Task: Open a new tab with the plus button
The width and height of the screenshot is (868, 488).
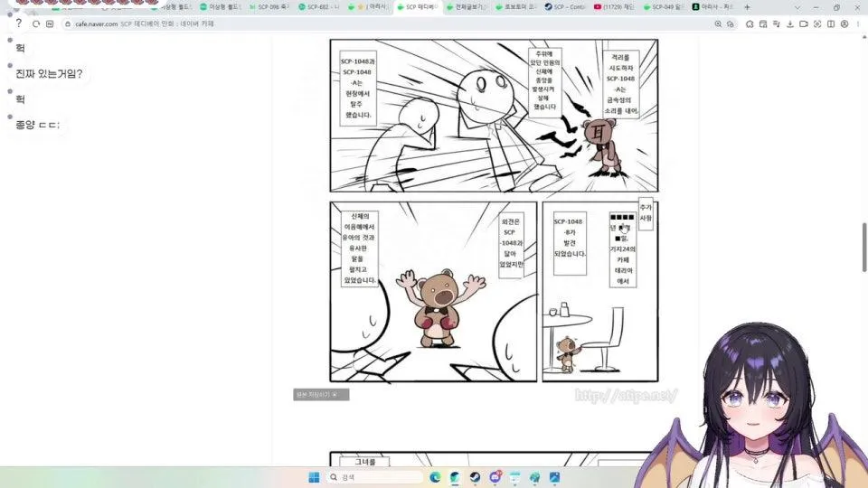Action: click(x=747, y=7)
